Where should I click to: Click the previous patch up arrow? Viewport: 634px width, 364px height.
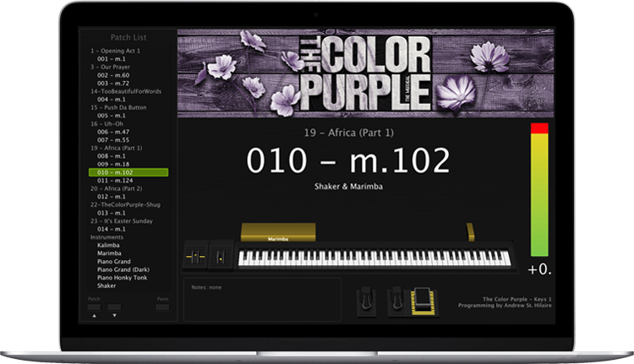coord(94,316)
